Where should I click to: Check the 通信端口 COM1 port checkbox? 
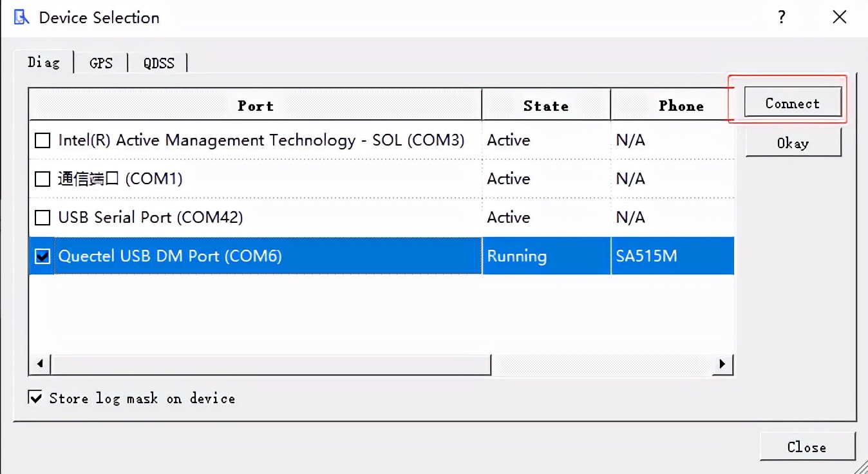(x=41, y=178)
